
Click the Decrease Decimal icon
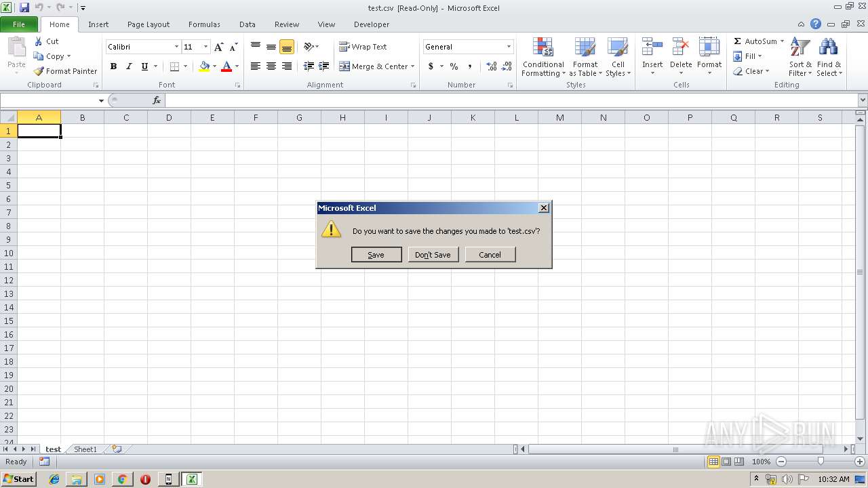click(507, 66)
